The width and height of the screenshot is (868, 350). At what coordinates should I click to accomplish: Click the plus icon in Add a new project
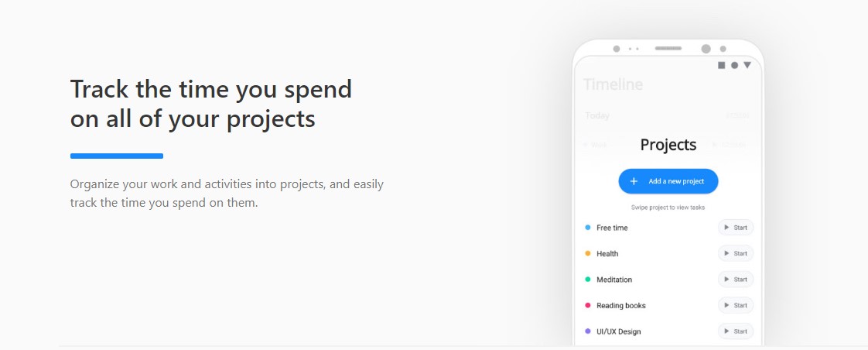pyautogui.click(x=634, y=181)
